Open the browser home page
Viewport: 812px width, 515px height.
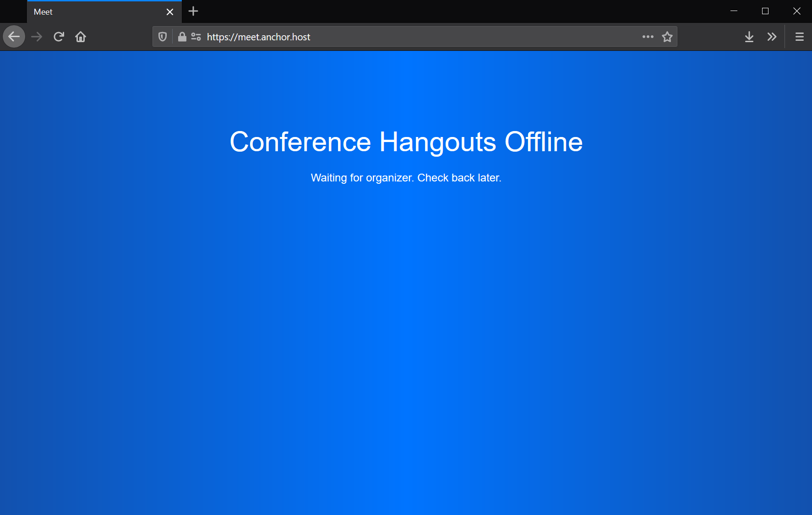click(81, 37)
